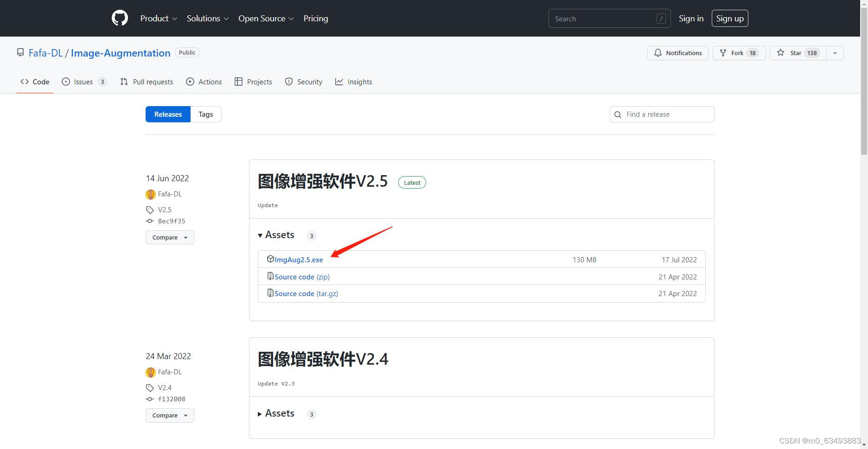Open the Actions tab
868x449 pixels.
tap(204, 82)
